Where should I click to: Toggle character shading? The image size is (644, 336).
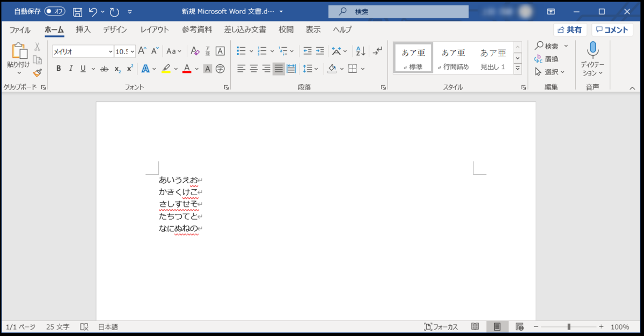208,69
